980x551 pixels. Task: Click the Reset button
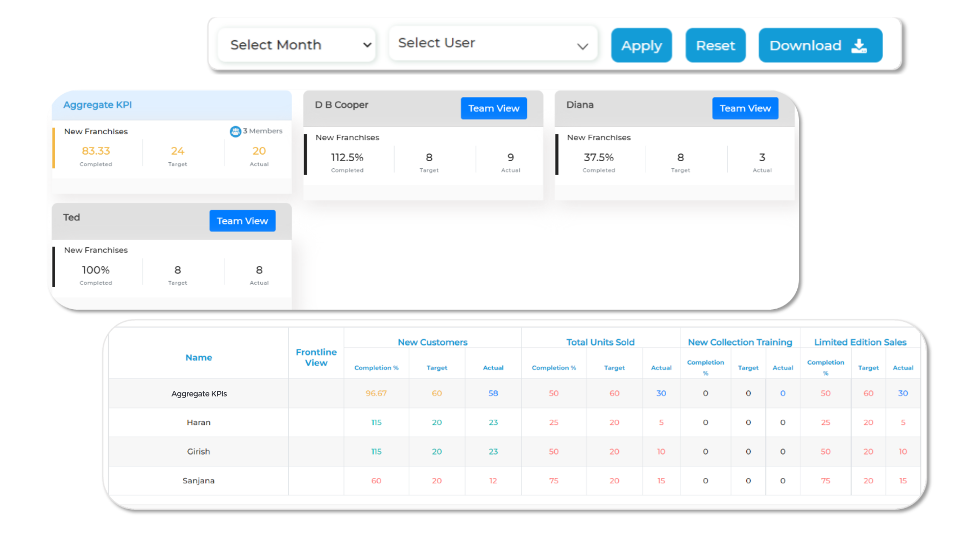715,45
